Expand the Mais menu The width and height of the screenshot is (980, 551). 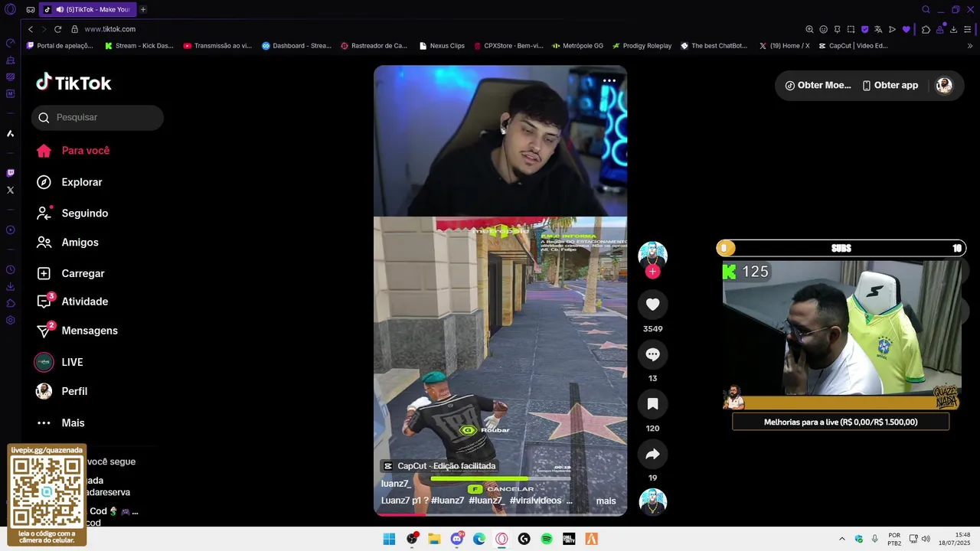click(x=60, y=422)
